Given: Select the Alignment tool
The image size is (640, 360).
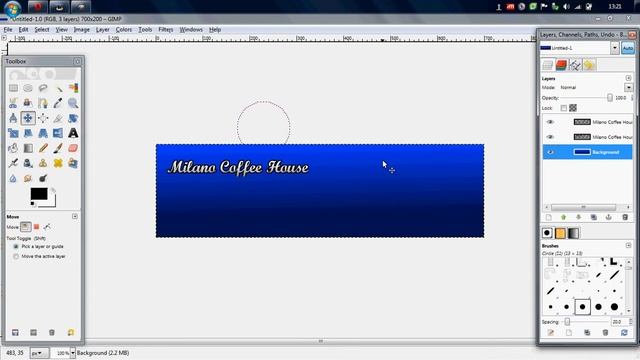Looking at the screenshot, I should [43, 118].
